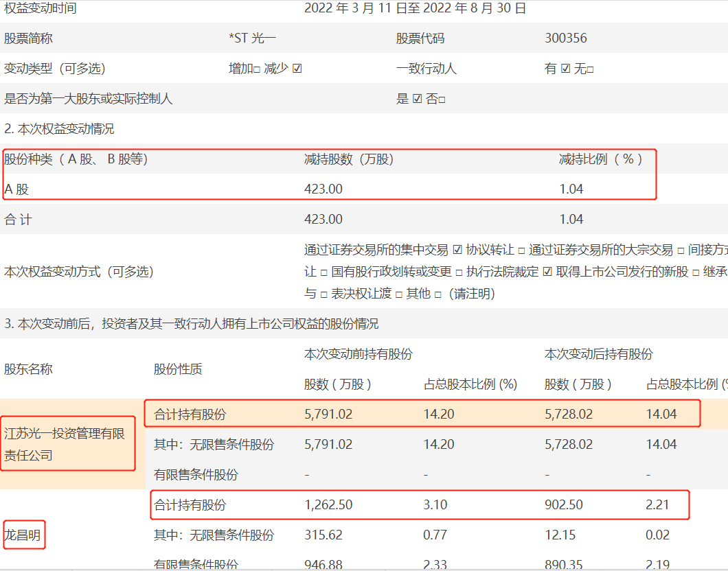This screenshot has width=728, height=571.
Task: Tick the 国有股行政划转或变更 checkbox
Action: (459, 272)
